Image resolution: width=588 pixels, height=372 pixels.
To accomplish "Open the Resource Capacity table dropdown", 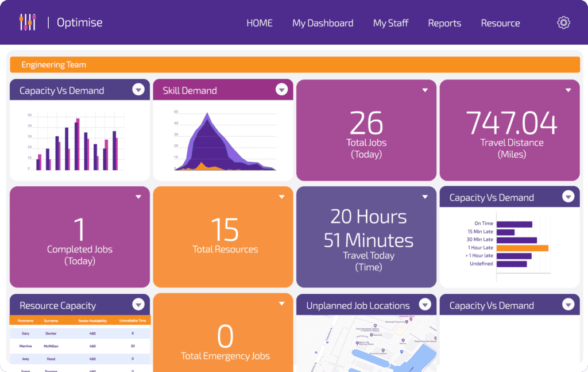I will tap(138, 305).
